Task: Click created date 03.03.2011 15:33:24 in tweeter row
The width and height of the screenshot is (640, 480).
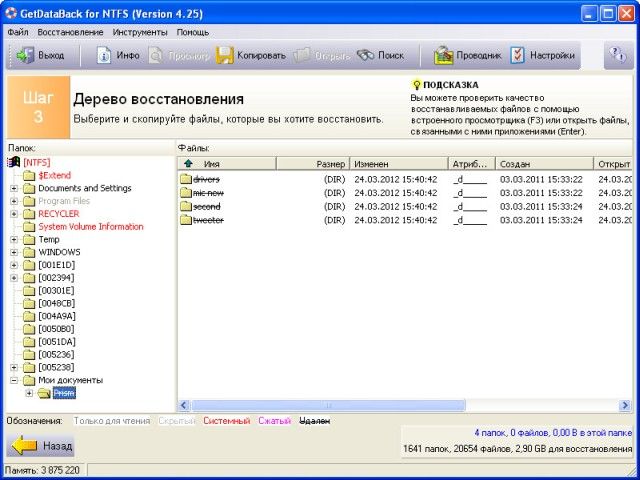Action: point(541,220)
